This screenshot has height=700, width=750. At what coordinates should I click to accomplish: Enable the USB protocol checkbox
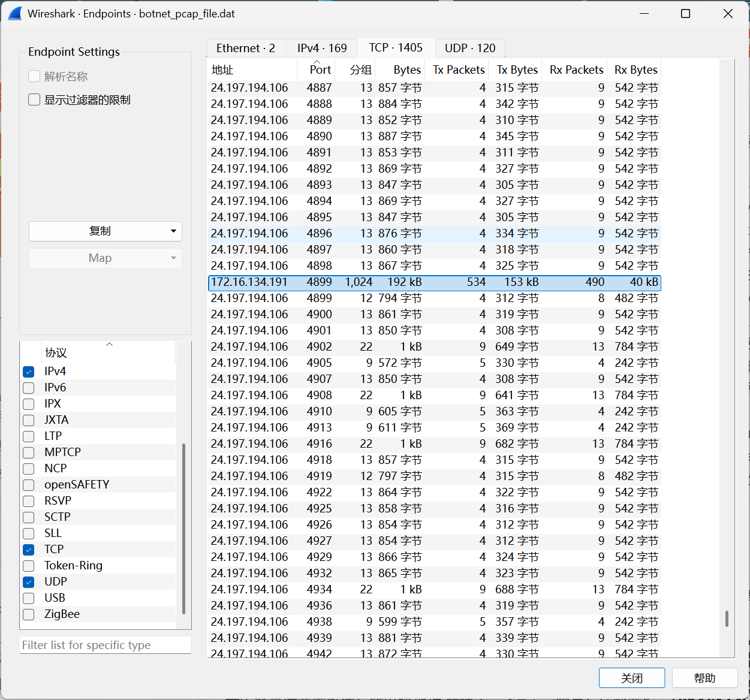(x=28, y=598)
